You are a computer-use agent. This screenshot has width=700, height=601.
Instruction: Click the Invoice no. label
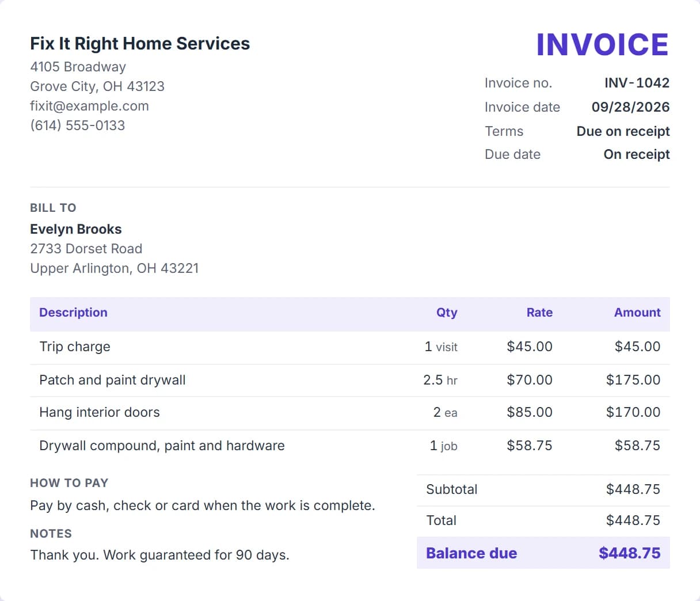pos(518,83)
